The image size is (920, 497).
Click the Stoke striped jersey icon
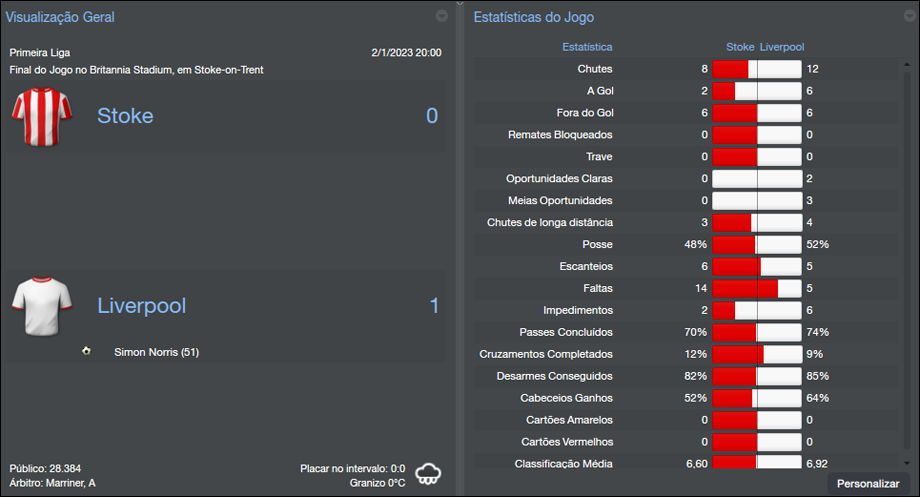tap(38, 116)
